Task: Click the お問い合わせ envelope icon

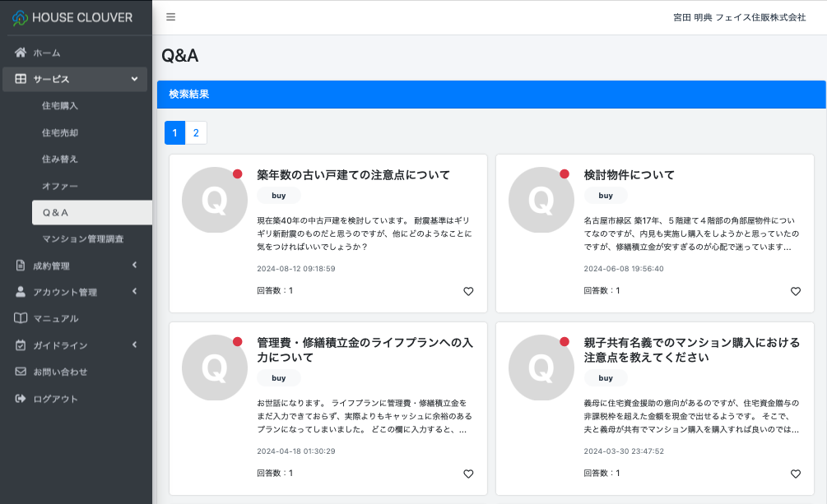Action: pyautogui.click(x=21, y=371)
